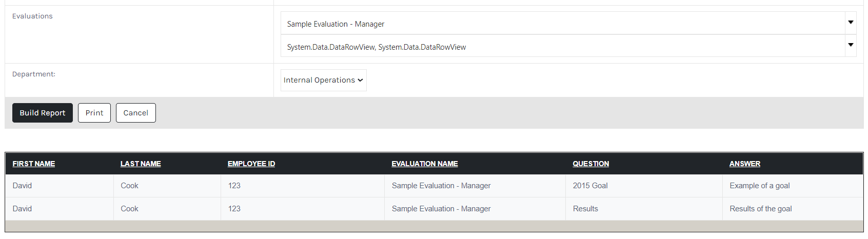Click 'David' in the 2015 Goal row

coord(22,186)
